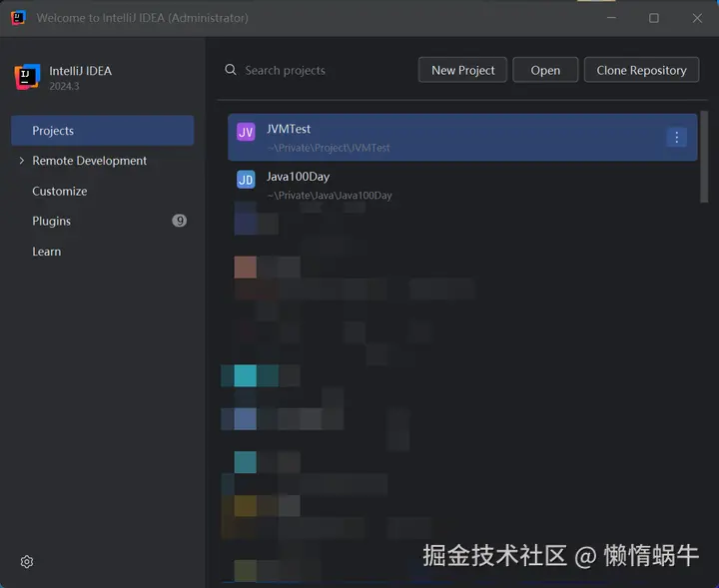Click the Clone Repository button
Viewport: 719px width, 588px height.
pyautogui.click(x=641, y=70)
